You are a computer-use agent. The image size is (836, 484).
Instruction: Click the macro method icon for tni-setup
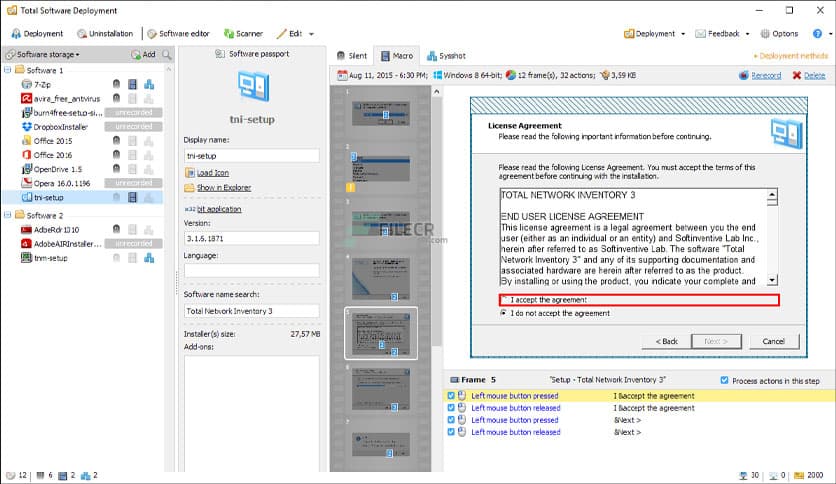pyautogui.click(x=132, y=197)
